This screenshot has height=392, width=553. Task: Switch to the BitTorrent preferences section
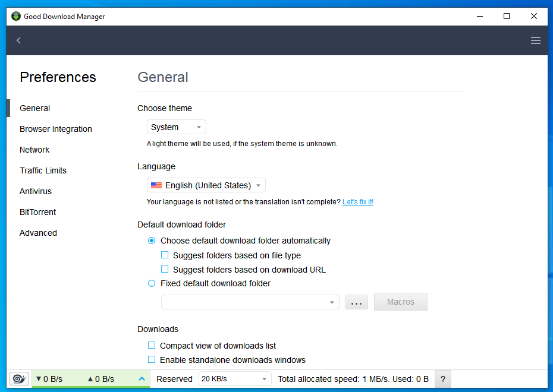point(37,211)
